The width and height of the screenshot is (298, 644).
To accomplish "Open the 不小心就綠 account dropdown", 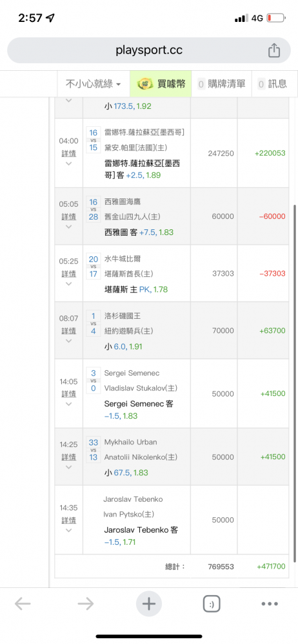I will point(94,84).
